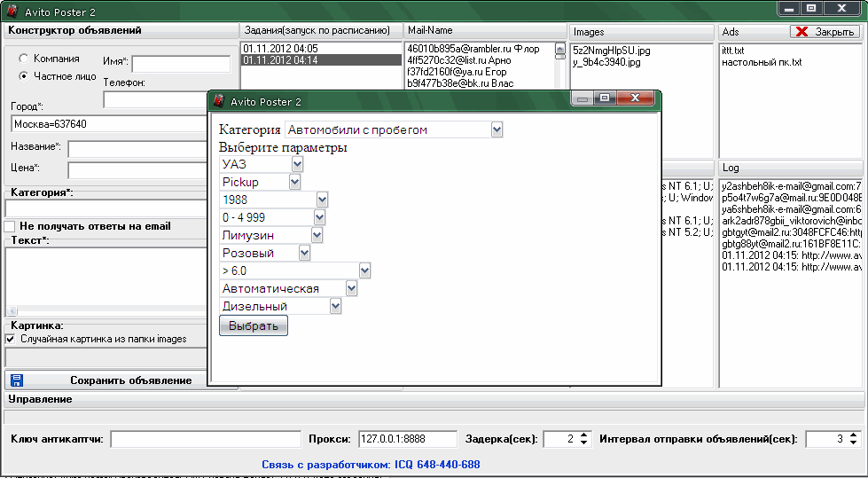
Task: Select b9f477b38e@bk.ru Влас entry
Action: (460, 83)
